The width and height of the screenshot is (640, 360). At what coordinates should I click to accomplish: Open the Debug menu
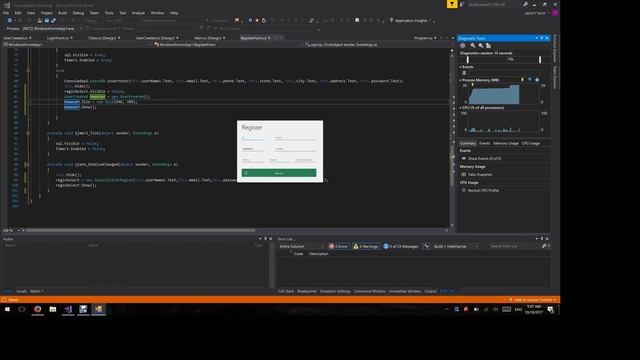click(78, 13)
